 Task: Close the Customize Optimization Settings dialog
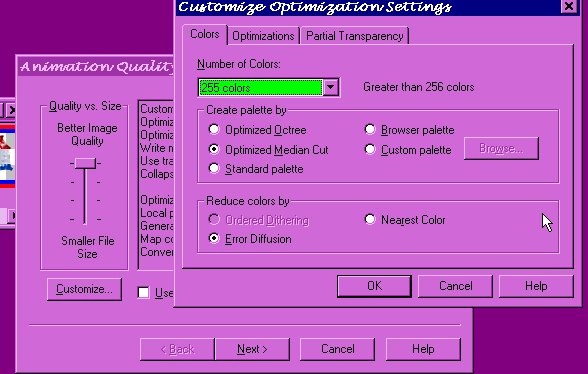569,6
